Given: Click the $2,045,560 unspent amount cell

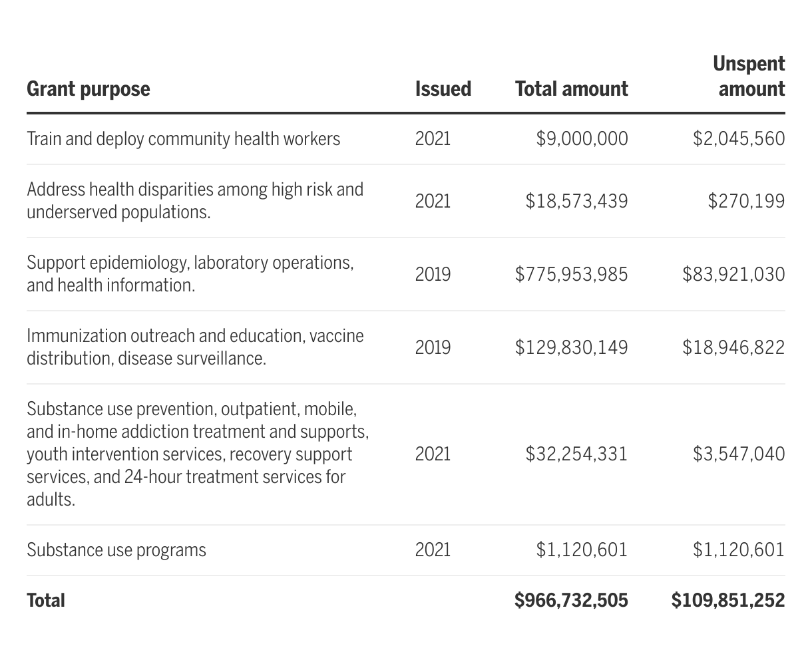Looking at the screenshot, I should click(739, 138).
